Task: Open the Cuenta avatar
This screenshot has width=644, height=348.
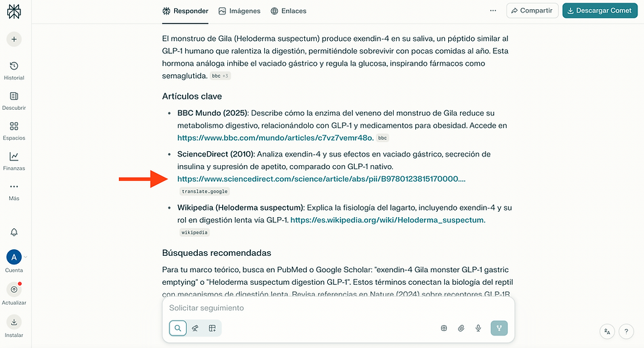Action: (14, 257)
